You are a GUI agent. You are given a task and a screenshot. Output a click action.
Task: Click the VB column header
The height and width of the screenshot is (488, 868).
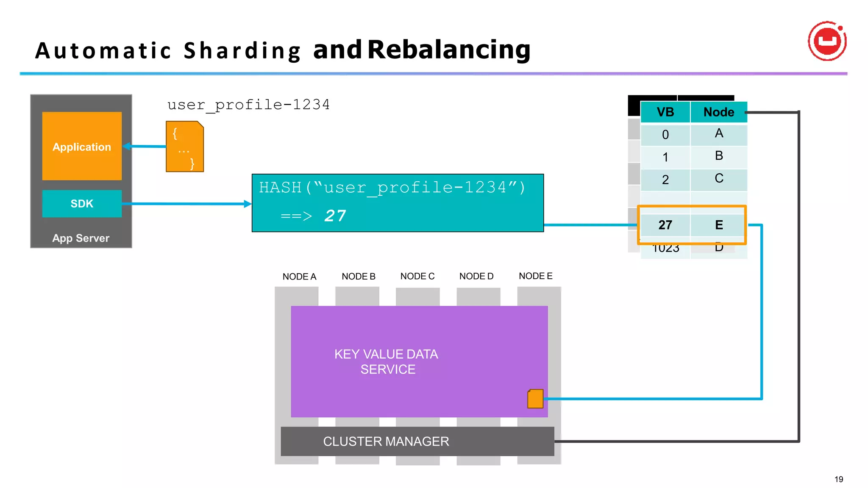[665, 112]
